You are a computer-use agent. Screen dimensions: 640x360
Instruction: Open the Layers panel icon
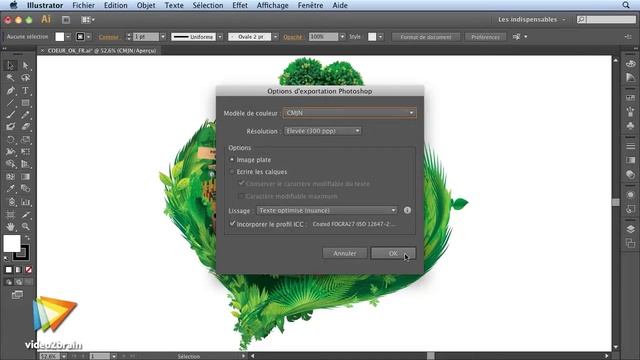(x=630, y=229)
